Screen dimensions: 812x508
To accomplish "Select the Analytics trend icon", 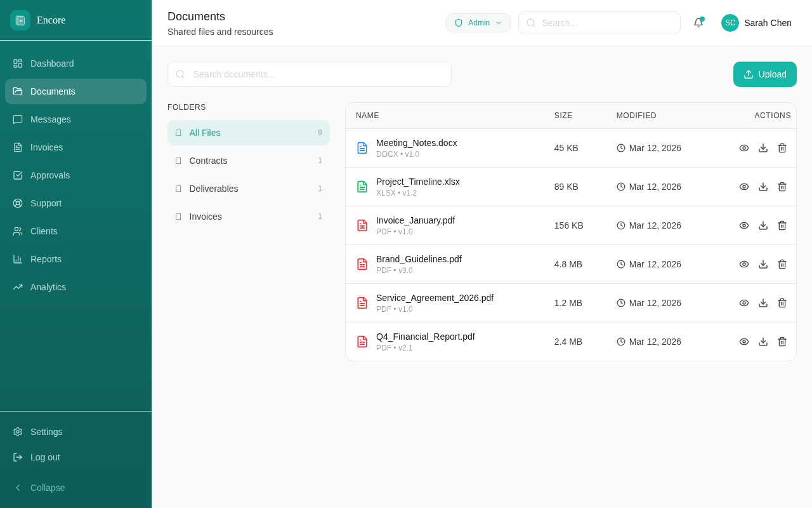I will click(x=18, y=287).
